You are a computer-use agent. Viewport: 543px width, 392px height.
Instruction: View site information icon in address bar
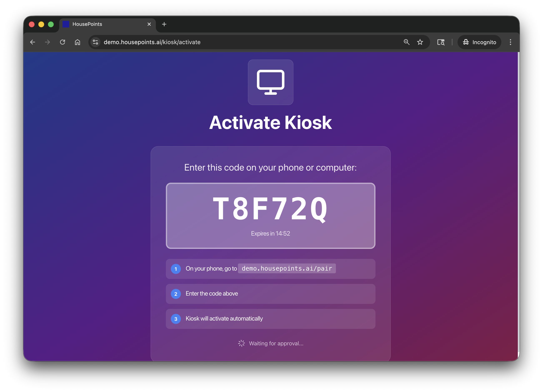[95, 42]
